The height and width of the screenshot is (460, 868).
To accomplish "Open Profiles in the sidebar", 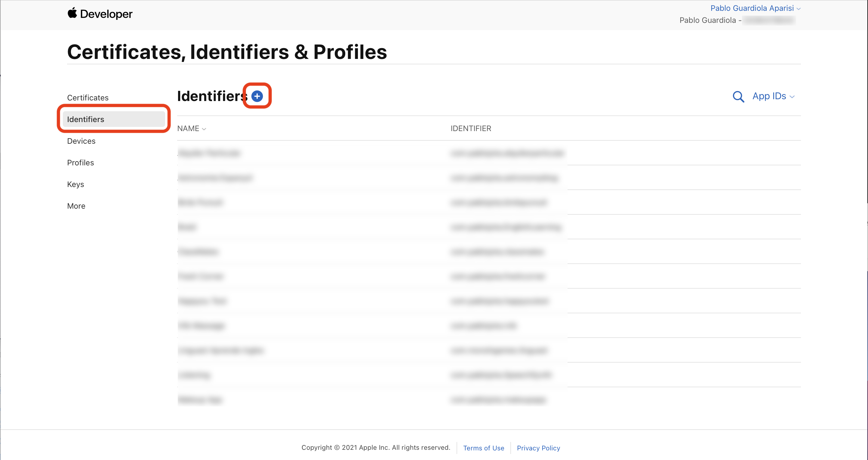I will (x=81, y=163).
